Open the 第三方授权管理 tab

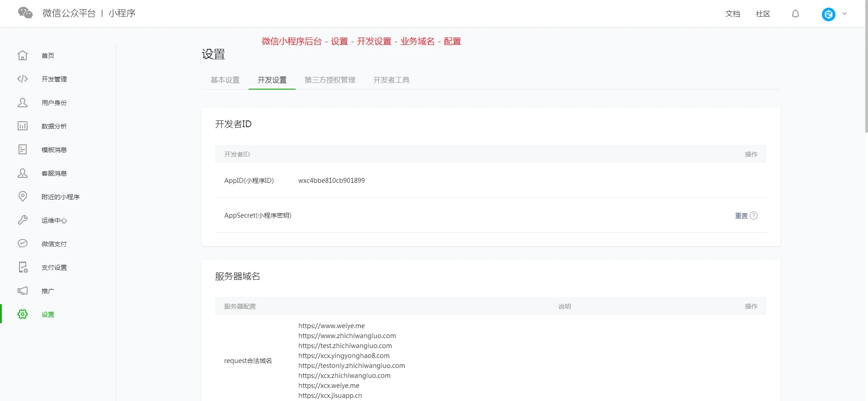pyautogui.click(x=330, y=80)
